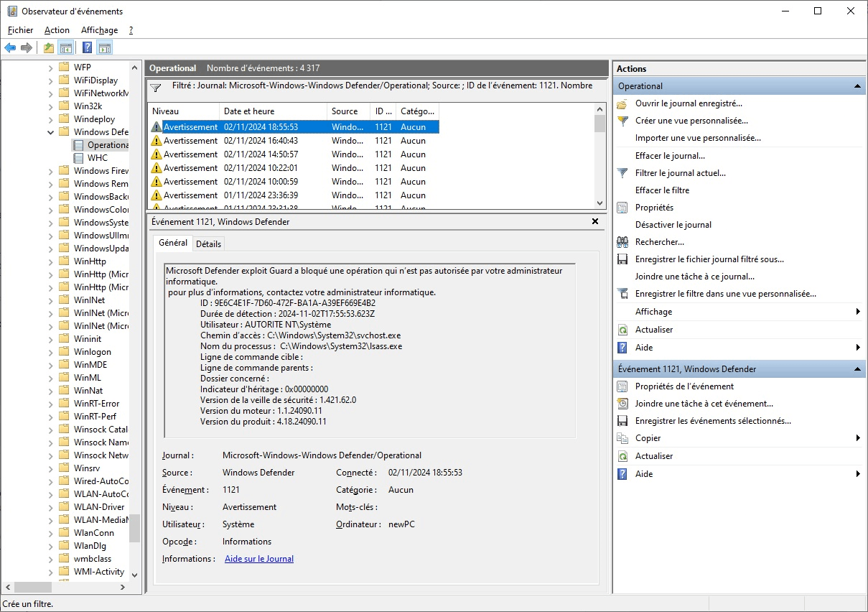Expand the Win32k folder chevron
The height and width of the screenshot is (612, 868).
point(51,106)
